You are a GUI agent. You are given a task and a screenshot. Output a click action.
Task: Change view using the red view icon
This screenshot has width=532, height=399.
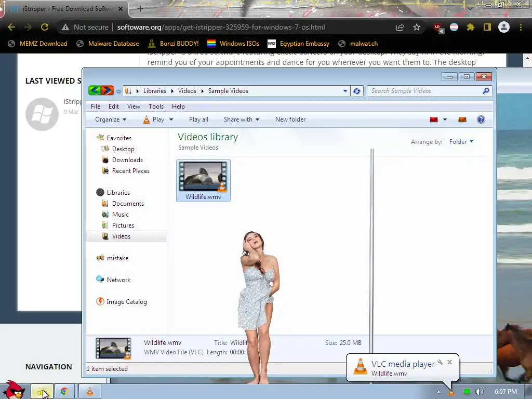(x=434, y=119)
